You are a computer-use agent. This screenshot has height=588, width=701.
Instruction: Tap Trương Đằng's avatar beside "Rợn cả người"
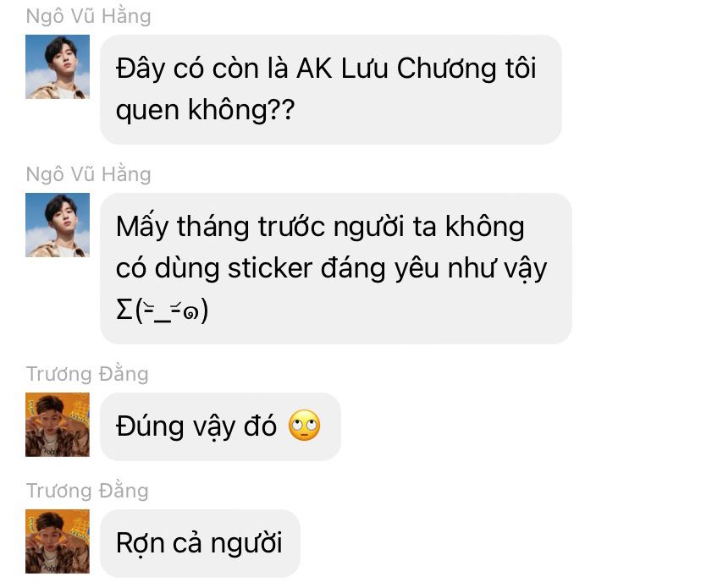[58, 541]
